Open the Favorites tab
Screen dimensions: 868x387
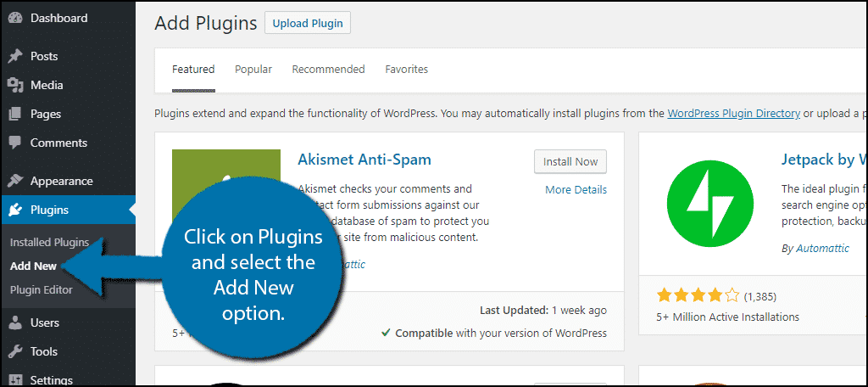click(x=406, y=70)
